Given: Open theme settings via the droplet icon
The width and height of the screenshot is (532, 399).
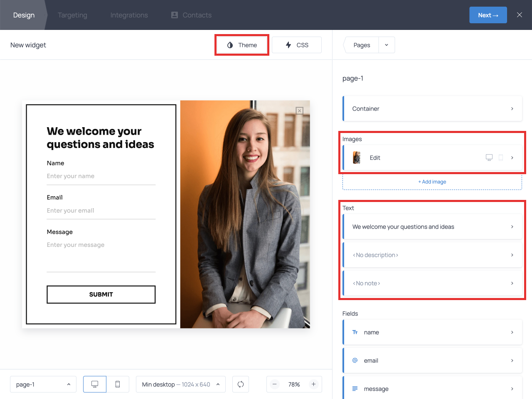Looking at the screenshot, I should 230,45.
